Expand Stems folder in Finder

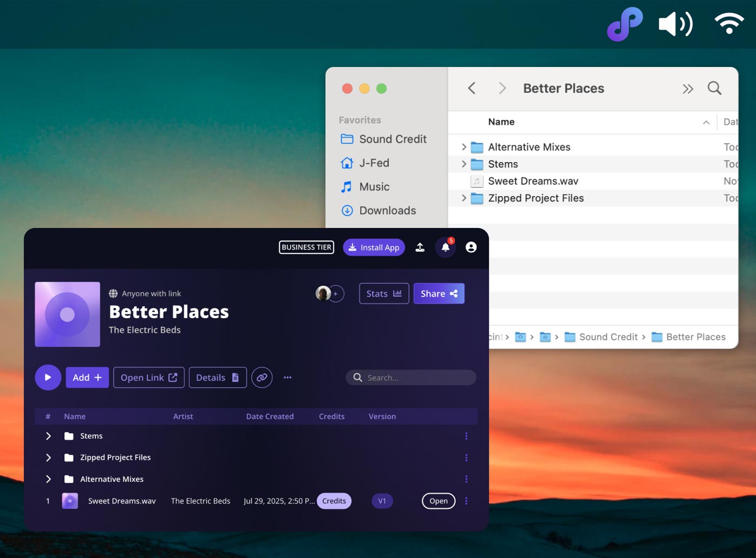click(x=464, y=164)
